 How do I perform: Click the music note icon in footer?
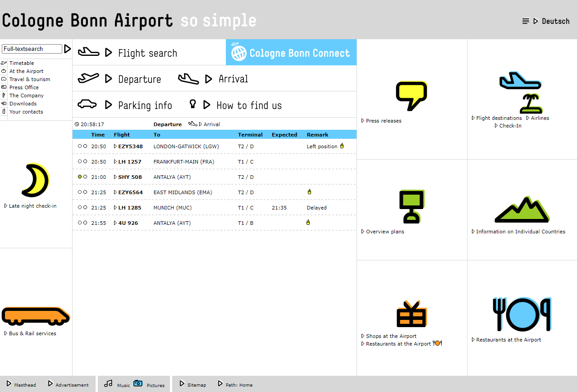coord(108,383)
